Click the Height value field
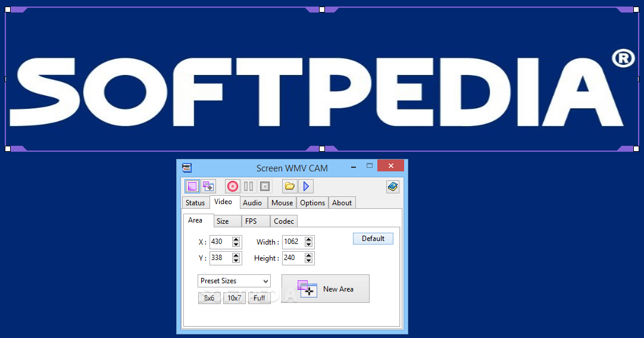Screen dimensions: 644x338 click(x=293, y=258)
